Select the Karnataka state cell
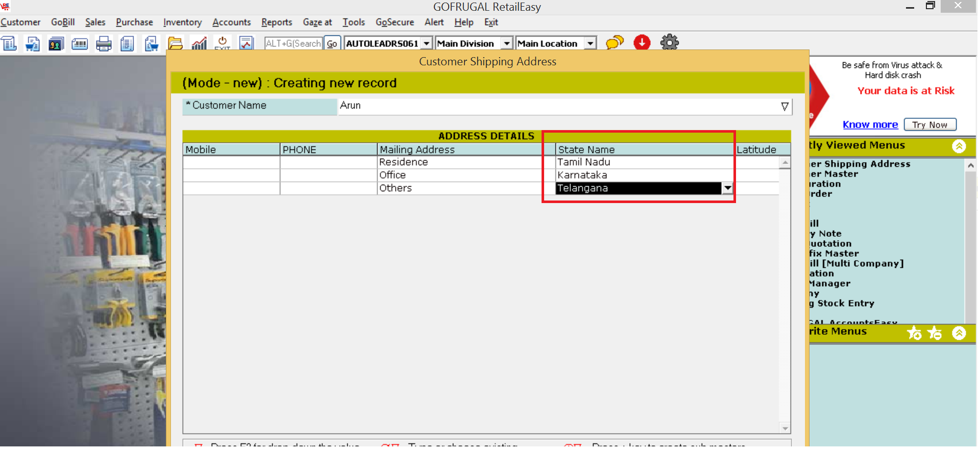Image resolution: width=980 pixels, height=451 pixels. pos(645,176)
